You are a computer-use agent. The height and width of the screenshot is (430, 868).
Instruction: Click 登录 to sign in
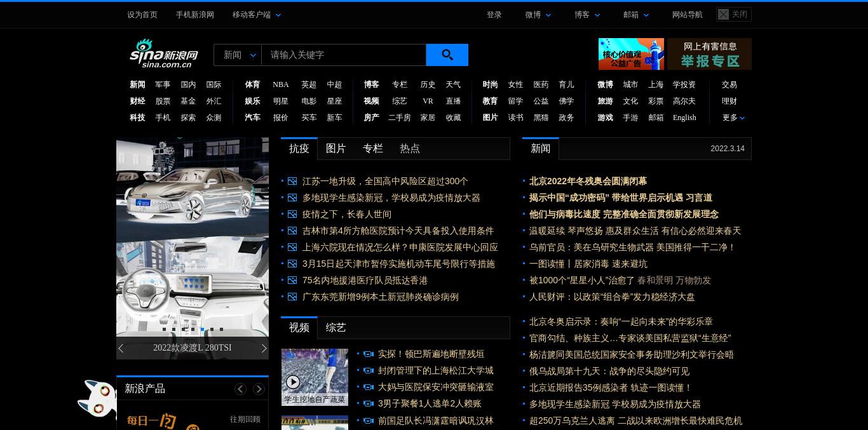tap(494, 15)
